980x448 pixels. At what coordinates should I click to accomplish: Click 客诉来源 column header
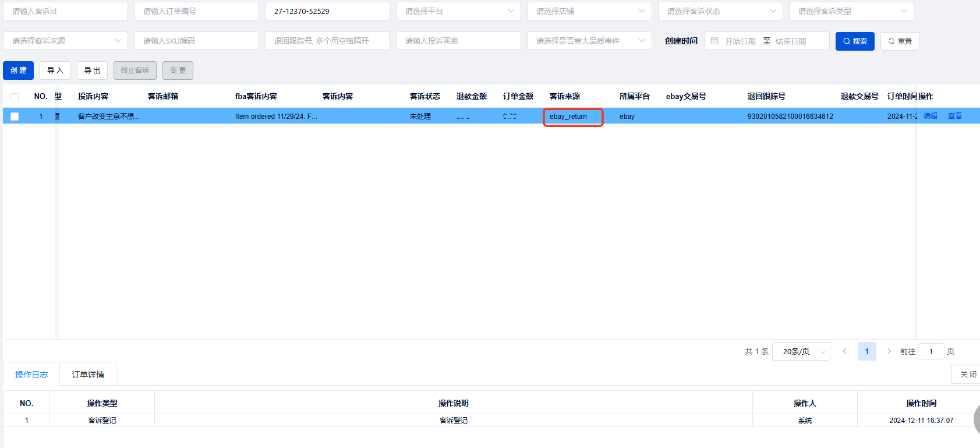pos(565,96)
